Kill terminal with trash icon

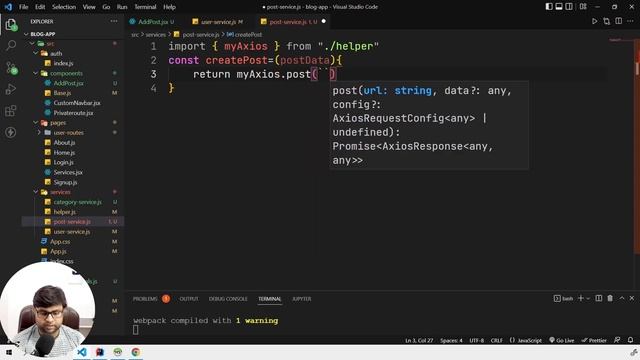[610, 298]
